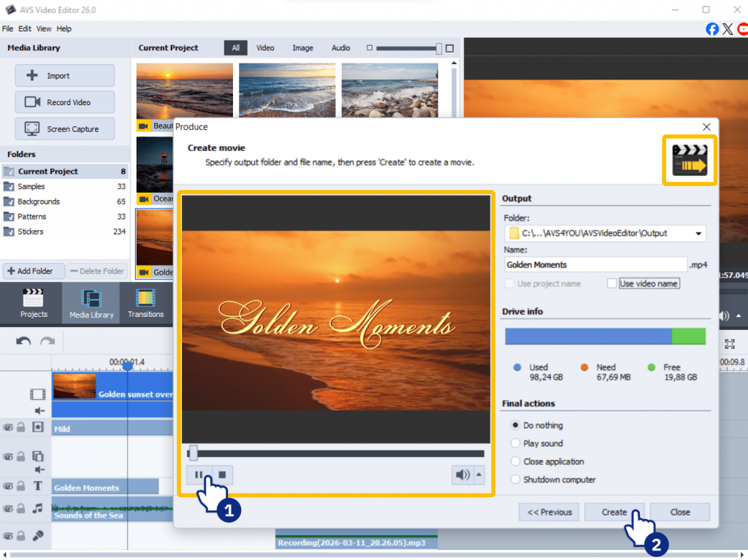Pause the Produce preview playback
The image size is (748, 560).
199,475
